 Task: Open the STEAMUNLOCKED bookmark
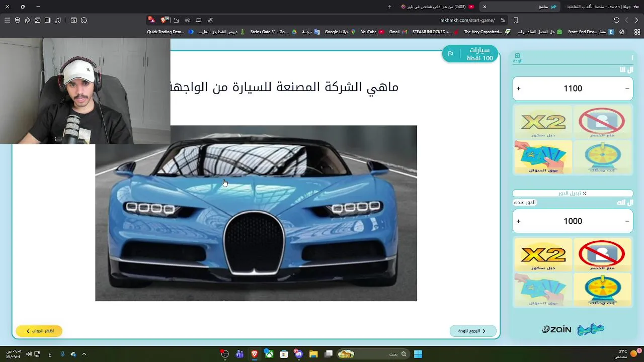click(x=435, y=32)
